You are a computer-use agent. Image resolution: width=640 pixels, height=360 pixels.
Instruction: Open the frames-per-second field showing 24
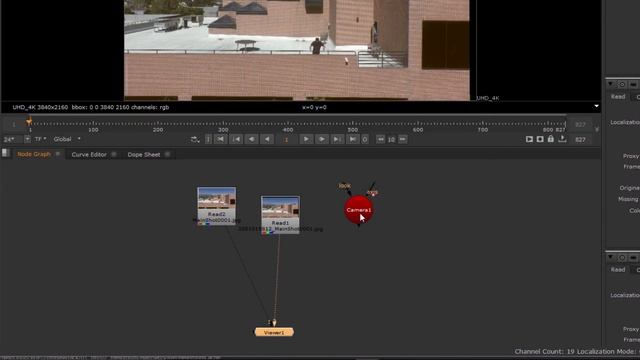click(x=12, y=139)
